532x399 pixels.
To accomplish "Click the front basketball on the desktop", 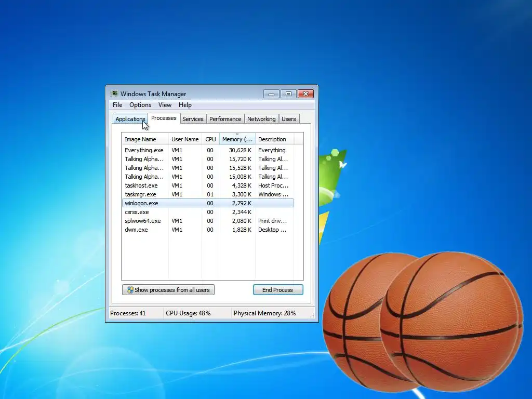I will [x=451, y=321].
